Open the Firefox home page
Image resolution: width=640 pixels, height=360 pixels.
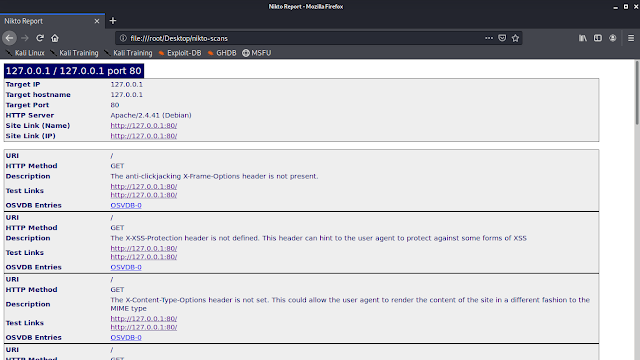pyautogui.click(x=55, y=38)
